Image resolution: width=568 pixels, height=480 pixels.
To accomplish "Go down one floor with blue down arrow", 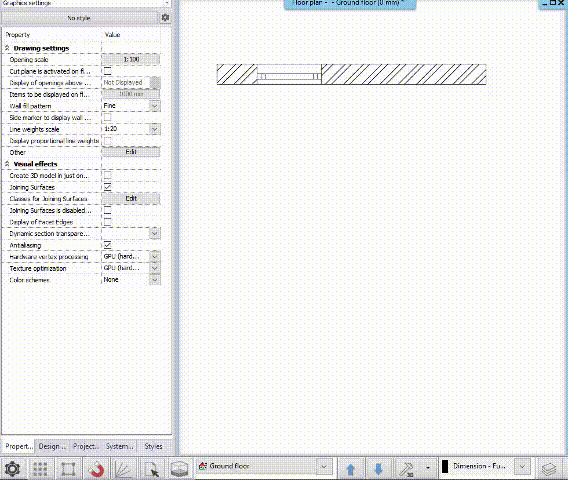I will tap(379, 469).
